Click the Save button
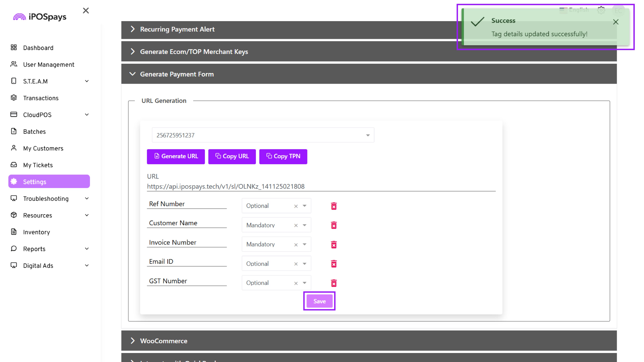 [x=319, y=301]
